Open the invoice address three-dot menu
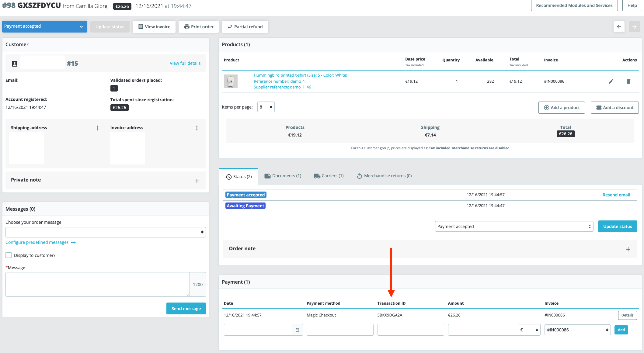This screenshot has height=353, width=644. [x=197, y=128]
